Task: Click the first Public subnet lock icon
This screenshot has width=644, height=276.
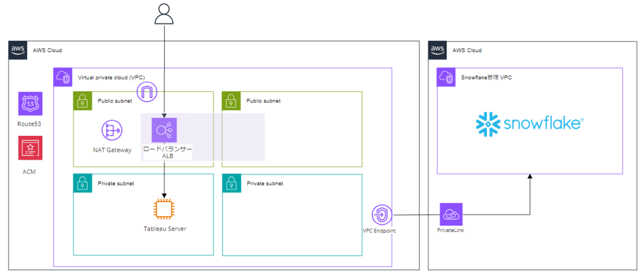Action: point(83,101)
